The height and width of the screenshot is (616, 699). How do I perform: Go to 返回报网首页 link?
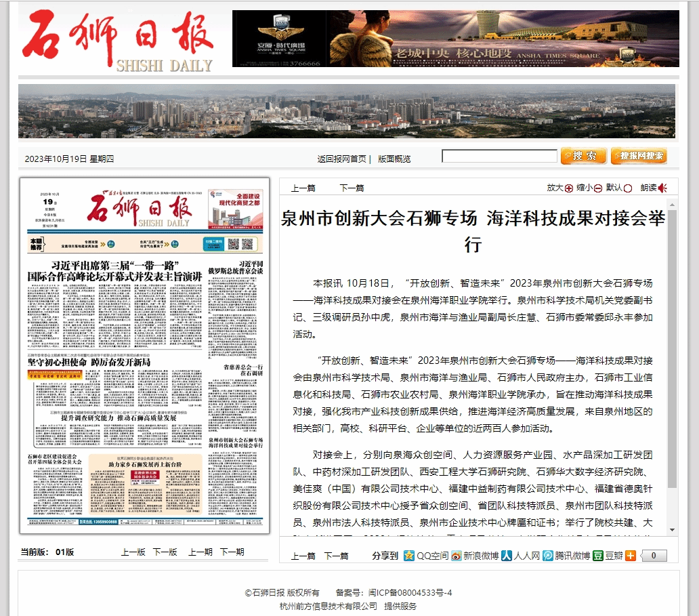click(x=341, y=159)
